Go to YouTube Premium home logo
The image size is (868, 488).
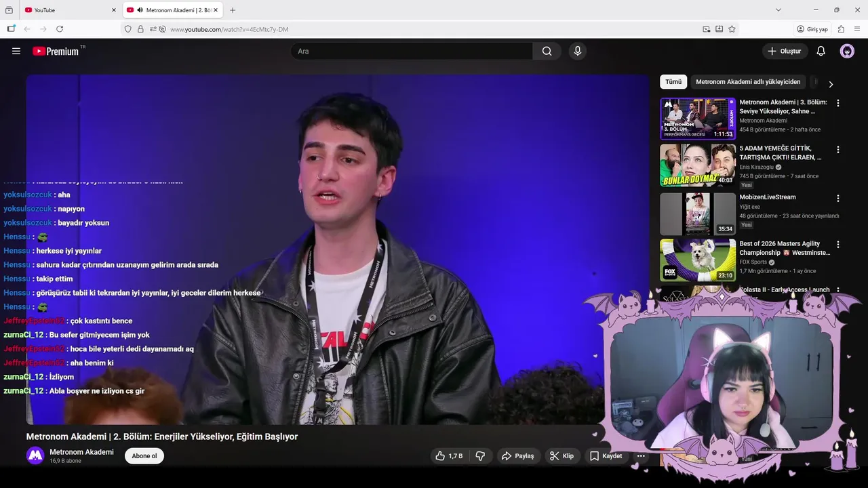(56, 51)
